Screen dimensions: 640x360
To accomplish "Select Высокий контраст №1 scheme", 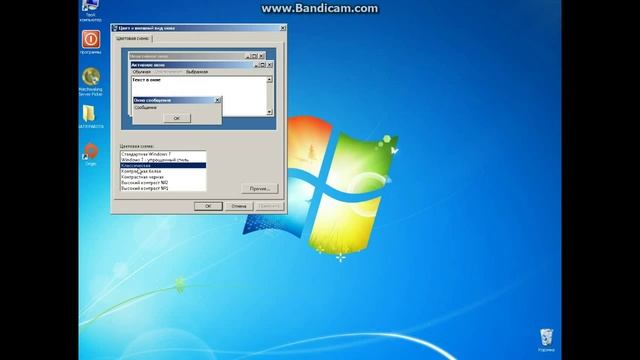I will click(163, 189).
